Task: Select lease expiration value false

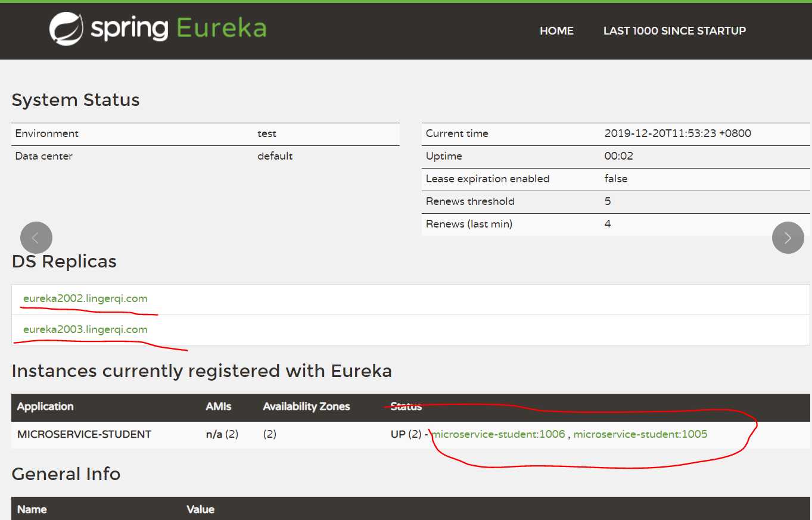Action: [616, 179]
